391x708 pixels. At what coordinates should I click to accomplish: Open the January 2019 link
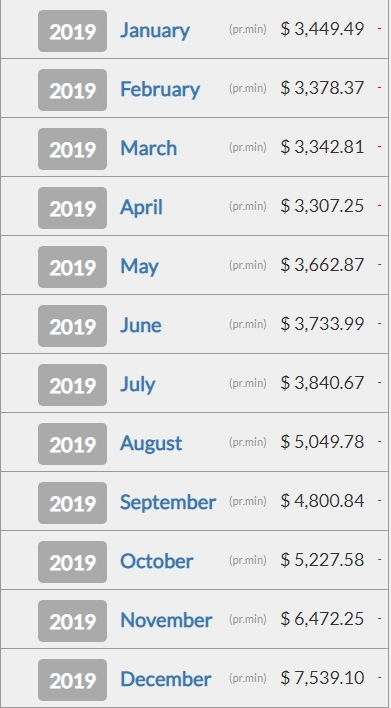pyautogui.click(x=155, y=31)
